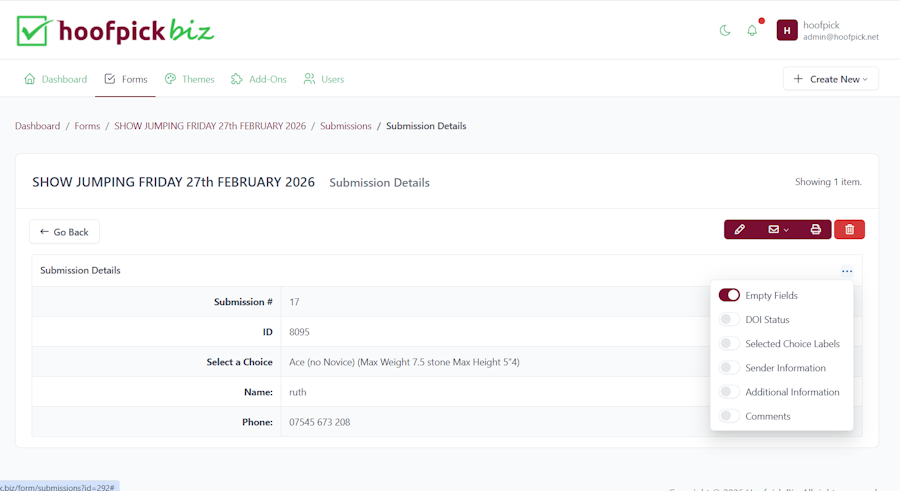
Task: Enable Selected Choice Labels switch
Action: pyautogui.click(x=729, y=343)
